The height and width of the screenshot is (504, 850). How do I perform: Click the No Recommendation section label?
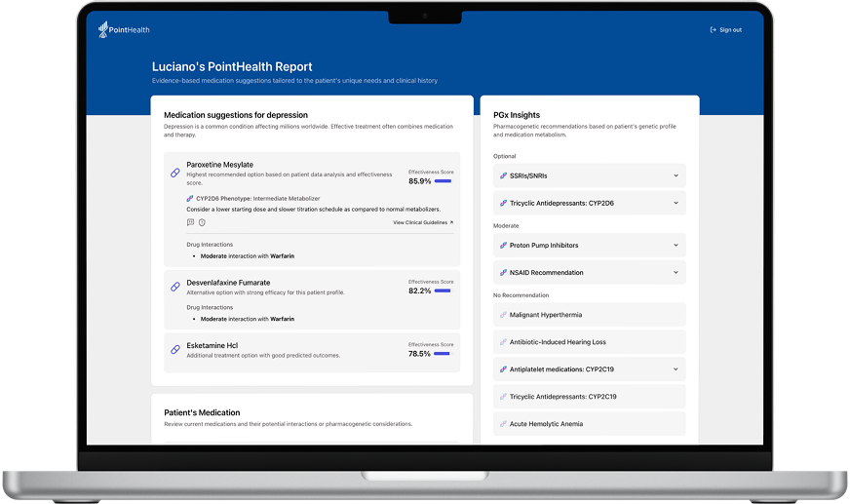pos(521,295)
